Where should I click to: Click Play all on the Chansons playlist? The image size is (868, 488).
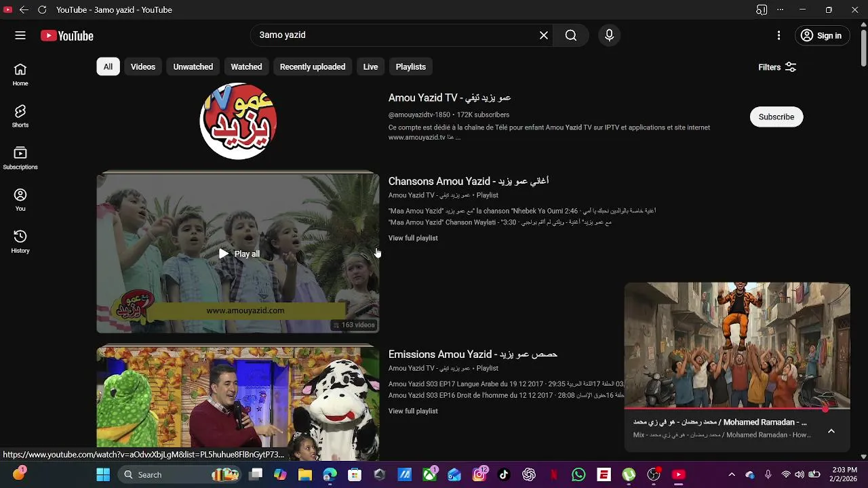pyautogui.click(x=239, y=253)
